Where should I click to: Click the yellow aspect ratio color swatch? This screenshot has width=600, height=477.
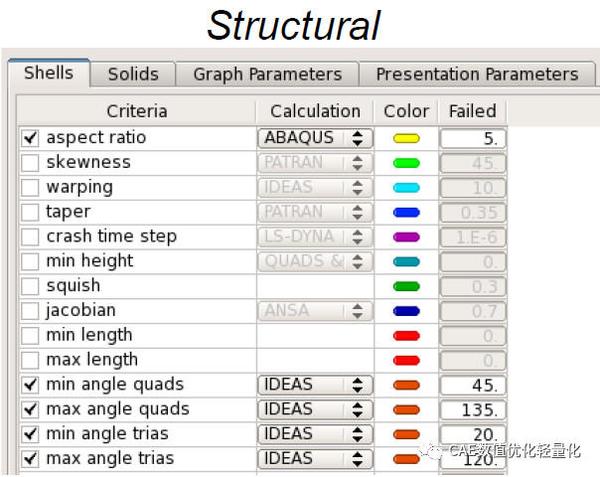pos(407,138)
